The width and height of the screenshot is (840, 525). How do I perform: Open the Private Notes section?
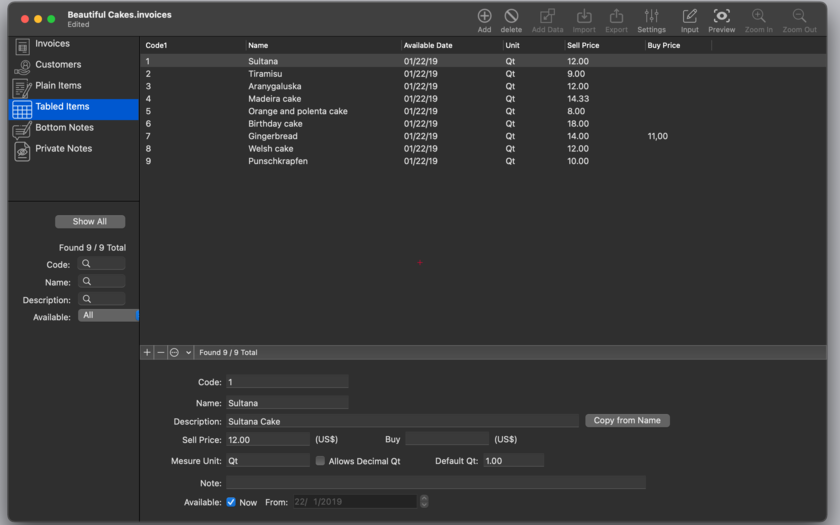[64, 148]
